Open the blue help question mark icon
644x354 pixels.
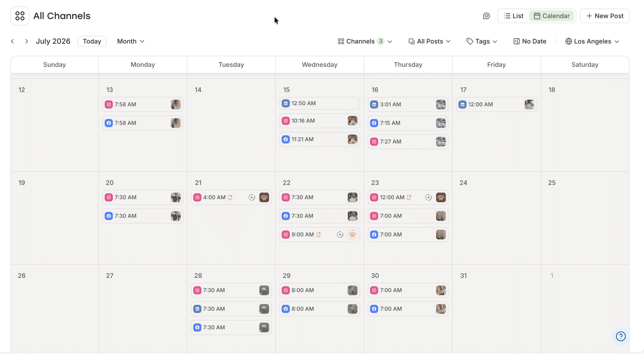point(621,336)
